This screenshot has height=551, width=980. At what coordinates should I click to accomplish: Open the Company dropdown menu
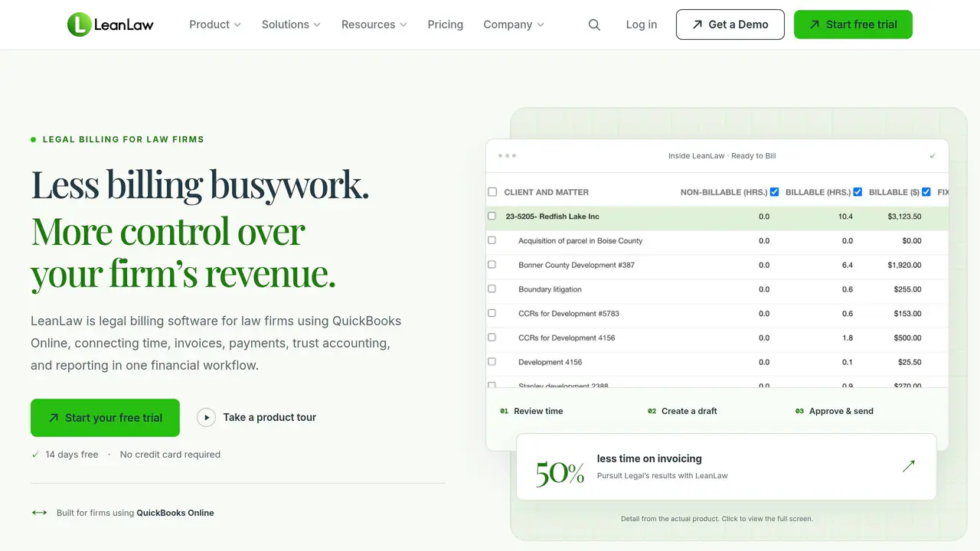click(x=514, y=24)
